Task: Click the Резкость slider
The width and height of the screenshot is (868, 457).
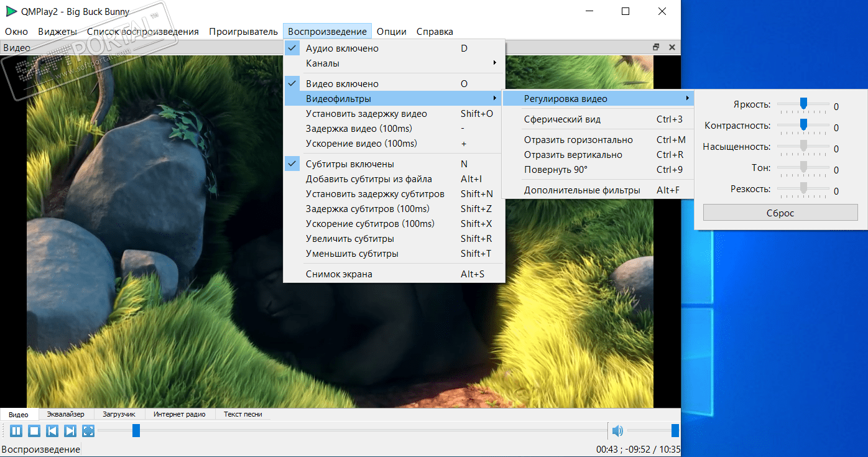Action: click(x=803, y=188)
